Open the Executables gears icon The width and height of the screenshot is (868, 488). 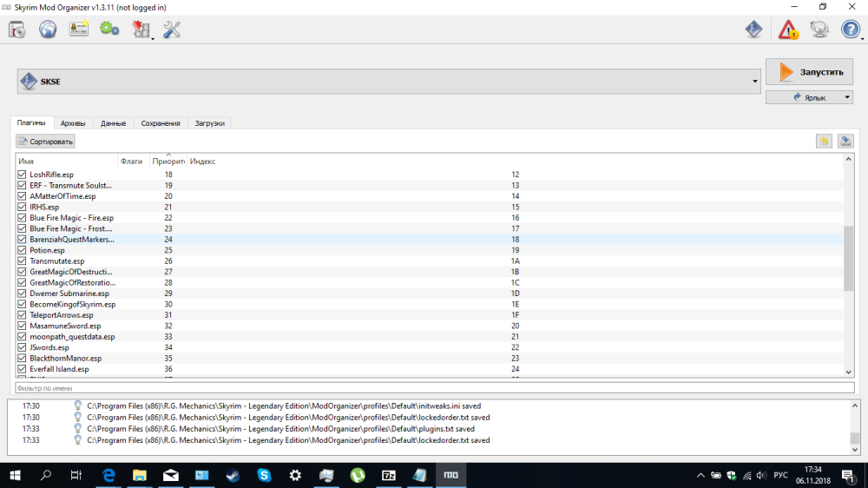click(x=109, y=30)
